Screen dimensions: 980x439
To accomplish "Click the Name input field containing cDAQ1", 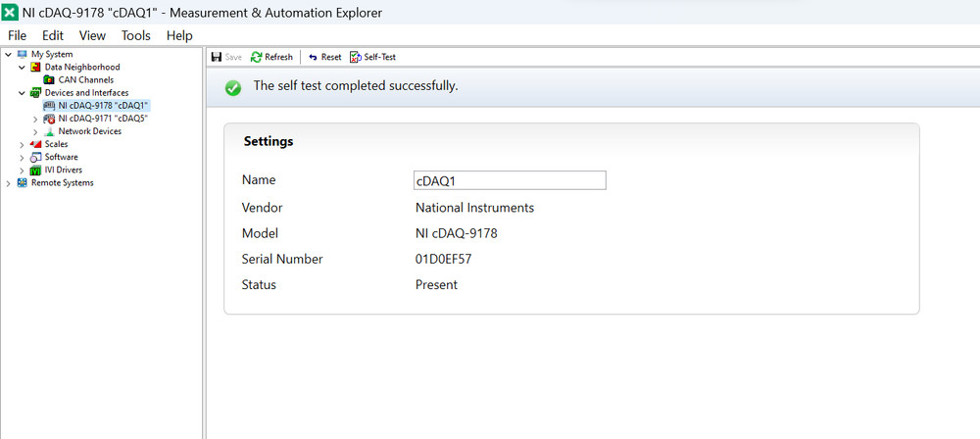I will click(x=510, y=180).
